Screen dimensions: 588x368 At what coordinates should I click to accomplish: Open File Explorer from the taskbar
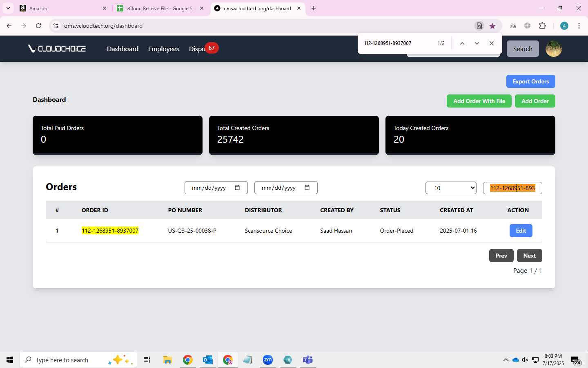pyautogui.click(x=167, y=360)
